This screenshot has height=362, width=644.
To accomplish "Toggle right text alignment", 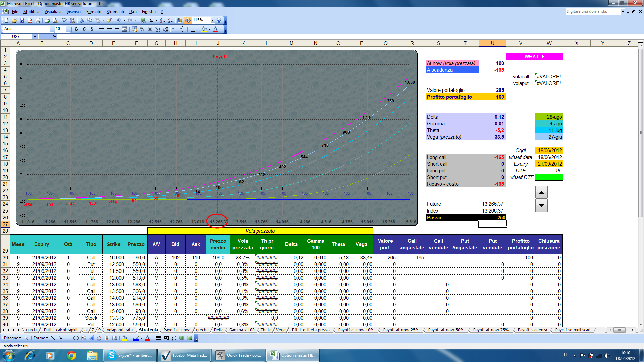I will (x=117, y=29).
